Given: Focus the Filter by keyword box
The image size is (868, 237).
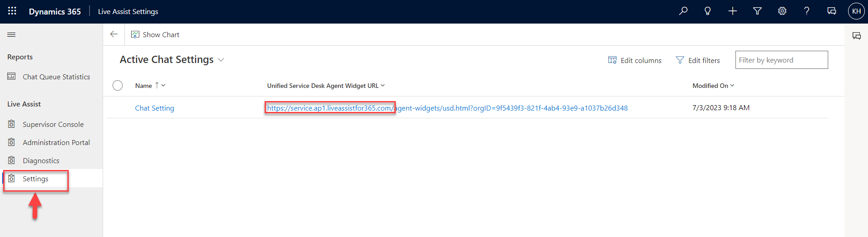Looking at the screenshot, I should (782, 60).
